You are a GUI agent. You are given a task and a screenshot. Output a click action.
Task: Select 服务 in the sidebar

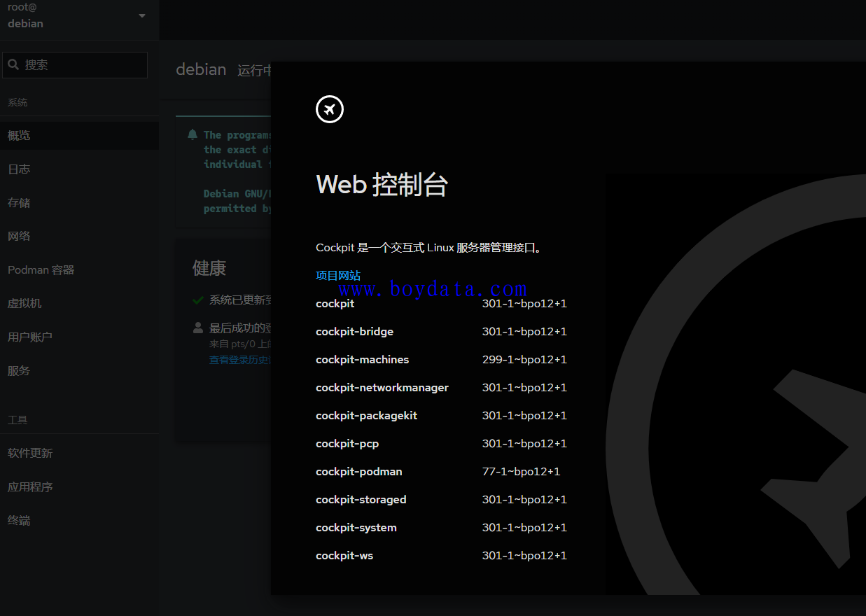tap(79, 371)
